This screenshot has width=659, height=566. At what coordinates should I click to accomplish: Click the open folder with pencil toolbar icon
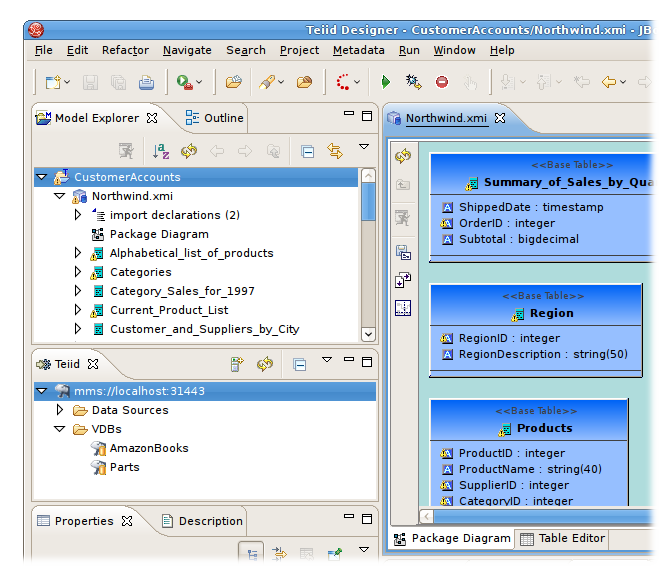(x=234, y=82)
